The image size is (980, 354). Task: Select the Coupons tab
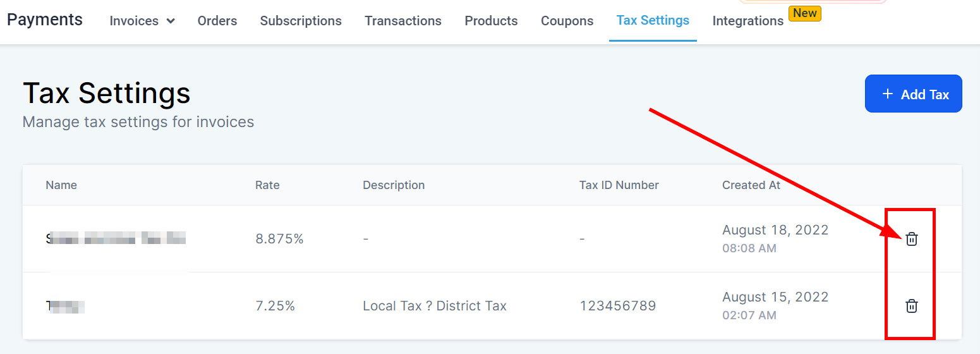tap(567, 21)
